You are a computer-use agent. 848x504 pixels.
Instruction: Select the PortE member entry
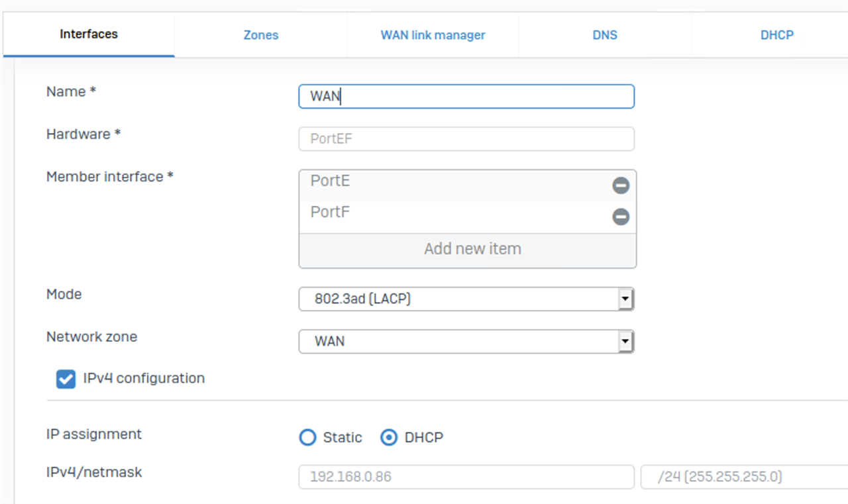click(x=450, y=181)
